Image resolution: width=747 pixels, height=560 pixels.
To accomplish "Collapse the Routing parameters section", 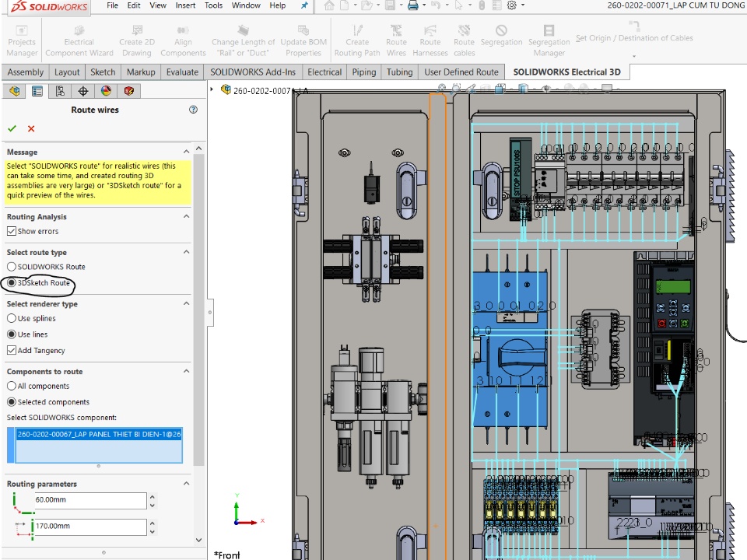I will pyautogui.click(x=187, y=484).
